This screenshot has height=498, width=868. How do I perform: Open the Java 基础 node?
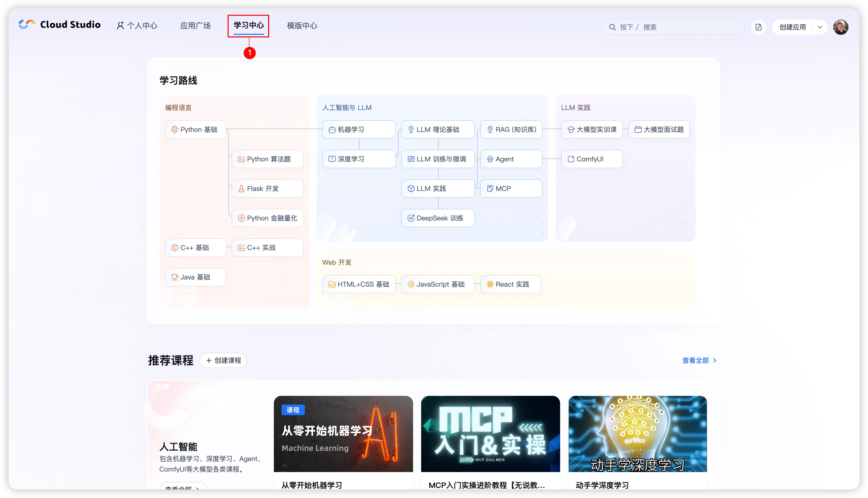(x=195, y=277)
